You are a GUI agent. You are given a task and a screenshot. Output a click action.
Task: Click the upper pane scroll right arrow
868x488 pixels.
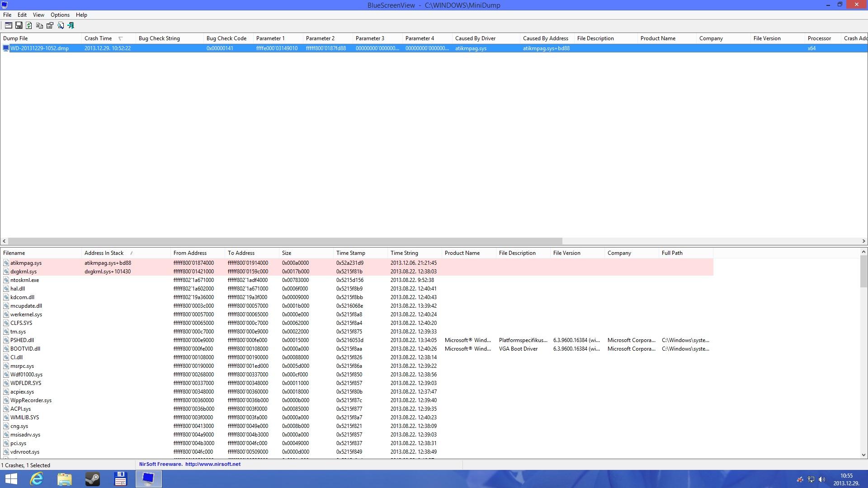(863, 241)
